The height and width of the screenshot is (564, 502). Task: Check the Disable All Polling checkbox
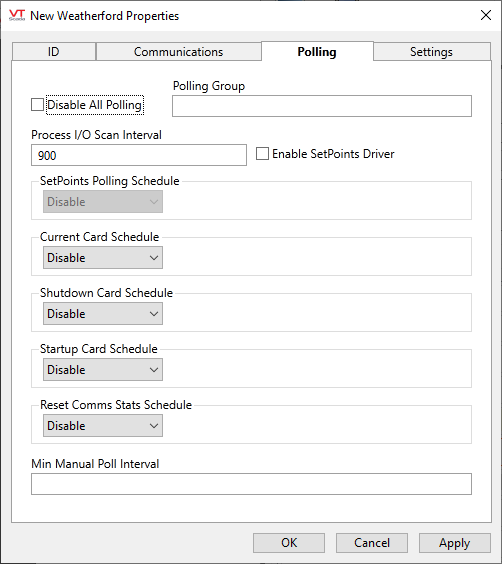(37, 105)
